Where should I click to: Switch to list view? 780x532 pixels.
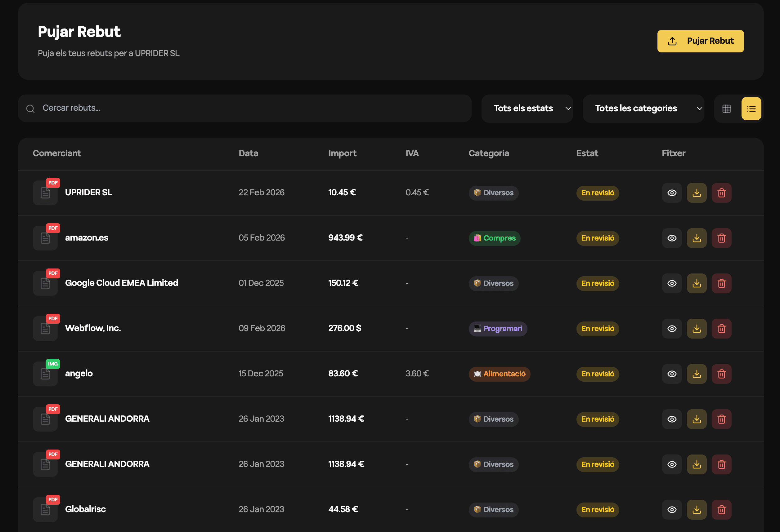(x=751, y=109)
